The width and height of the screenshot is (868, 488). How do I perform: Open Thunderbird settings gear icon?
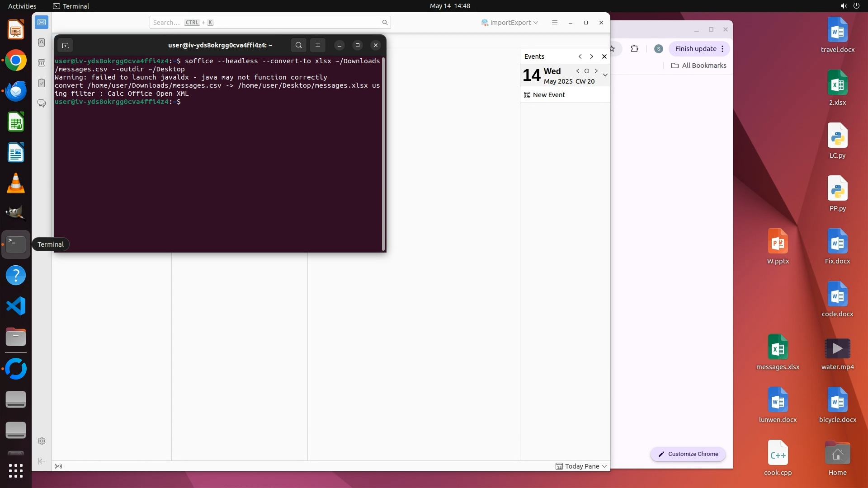(42, 441)
